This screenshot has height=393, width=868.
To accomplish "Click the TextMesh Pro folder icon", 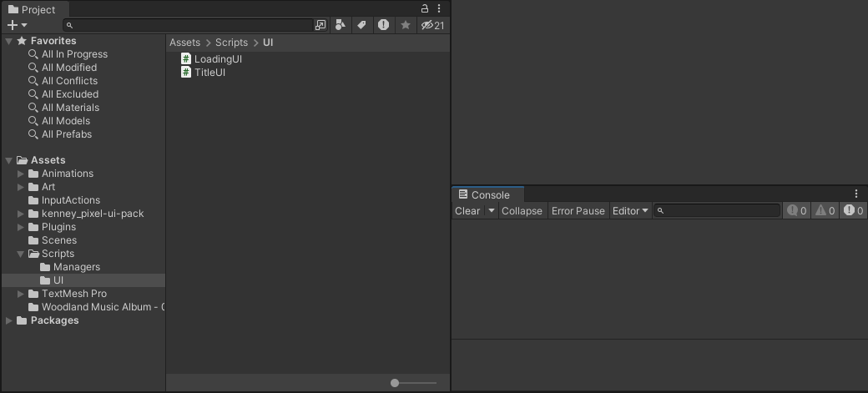I will pyautogui.click(x=33, y=294).
